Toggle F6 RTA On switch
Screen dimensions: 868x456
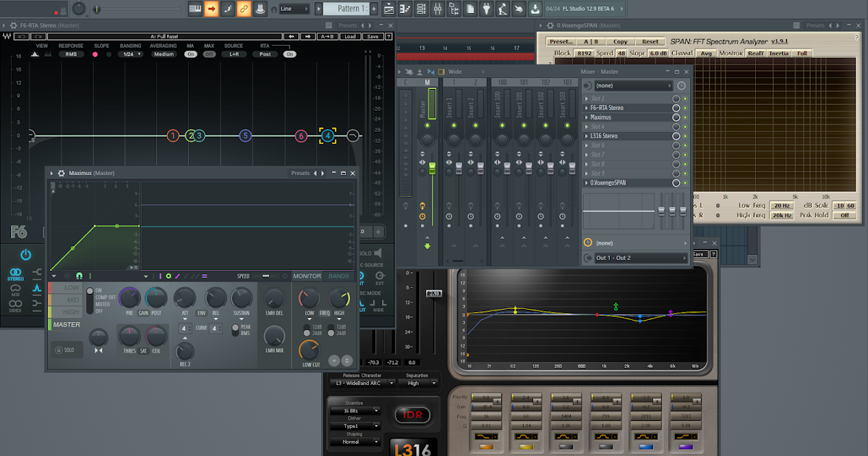click(289, 54)
